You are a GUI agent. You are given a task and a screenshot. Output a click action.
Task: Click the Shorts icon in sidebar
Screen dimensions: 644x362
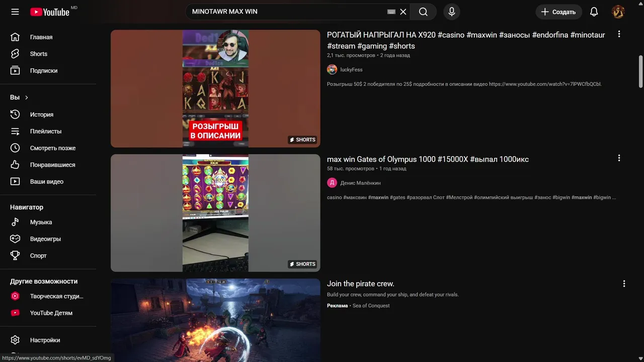(15, 54)
